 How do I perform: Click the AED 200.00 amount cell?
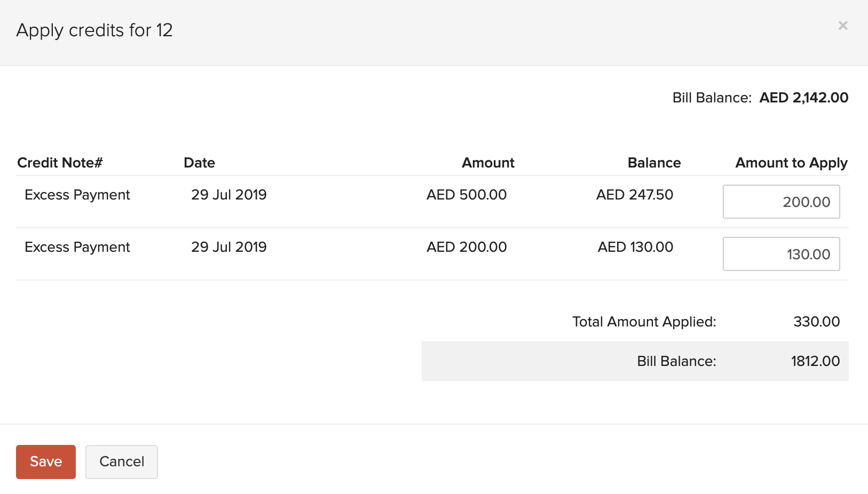467,247
